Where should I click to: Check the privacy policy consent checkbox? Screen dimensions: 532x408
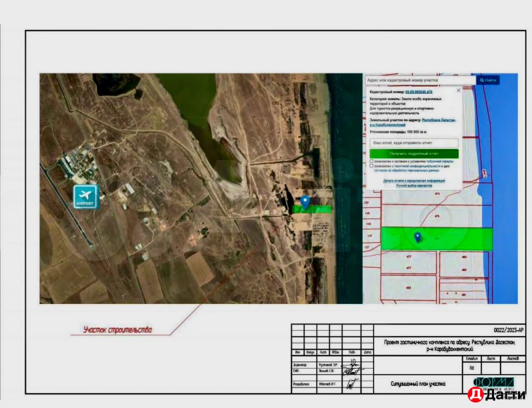coord(371,166)
